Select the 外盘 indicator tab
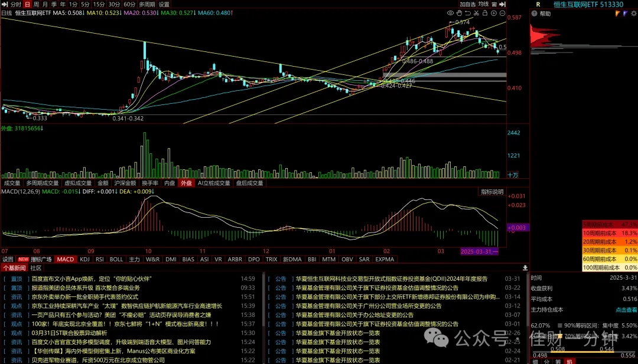This screenshot has width=638, height=364. click(186, 183)
